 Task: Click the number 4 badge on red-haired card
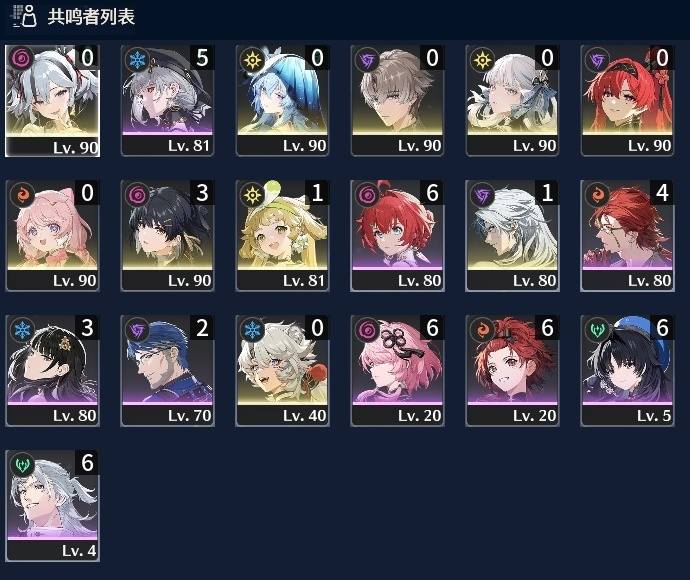tap(662, 192)
